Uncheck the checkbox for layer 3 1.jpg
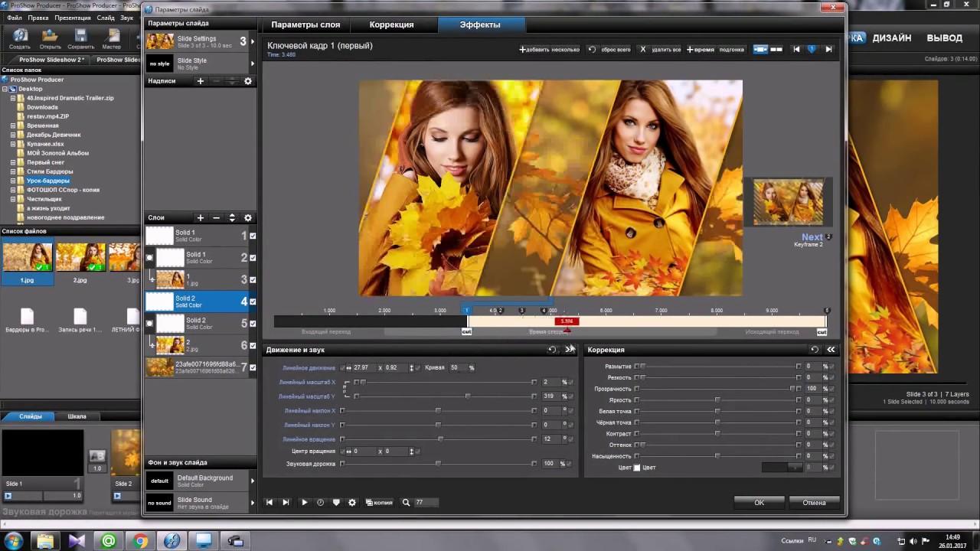Viewport: 980px width, 551px height. 253,280
